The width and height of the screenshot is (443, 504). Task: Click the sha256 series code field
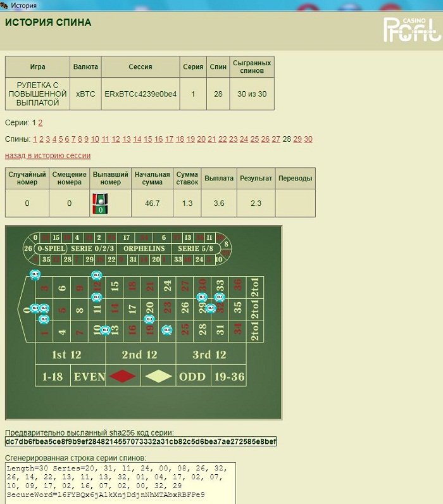click(x=140, y=441)
